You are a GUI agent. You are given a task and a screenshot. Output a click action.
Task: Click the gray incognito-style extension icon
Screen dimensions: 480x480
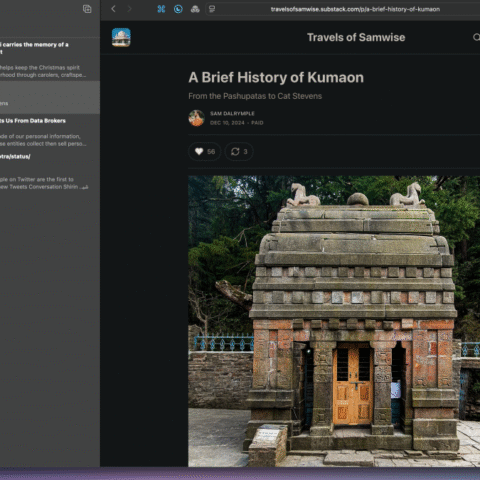[195, 9]
